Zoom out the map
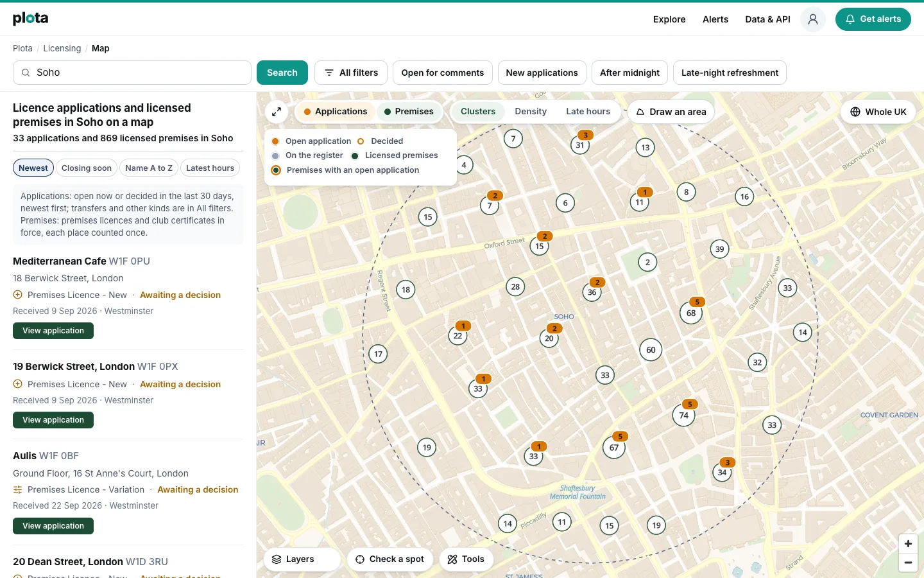The height and width of the screenshot is (578, 924). click(x=908, y=563)
